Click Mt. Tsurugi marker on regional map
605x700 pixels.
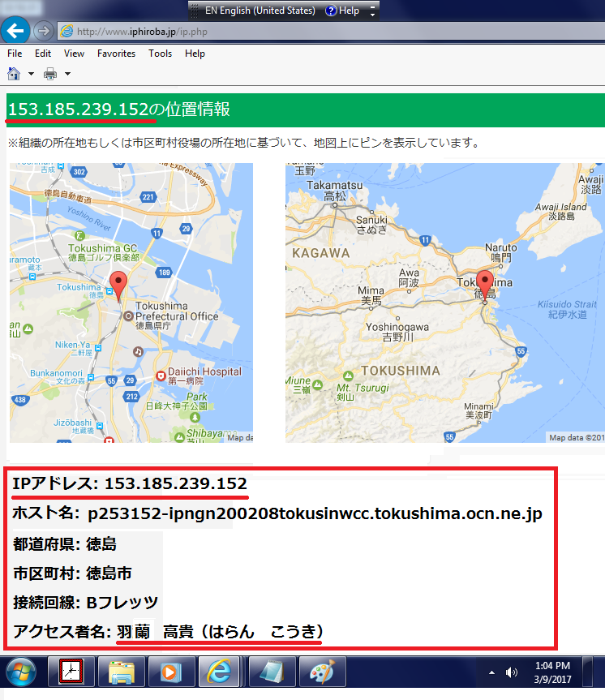[x=348, y=376]
